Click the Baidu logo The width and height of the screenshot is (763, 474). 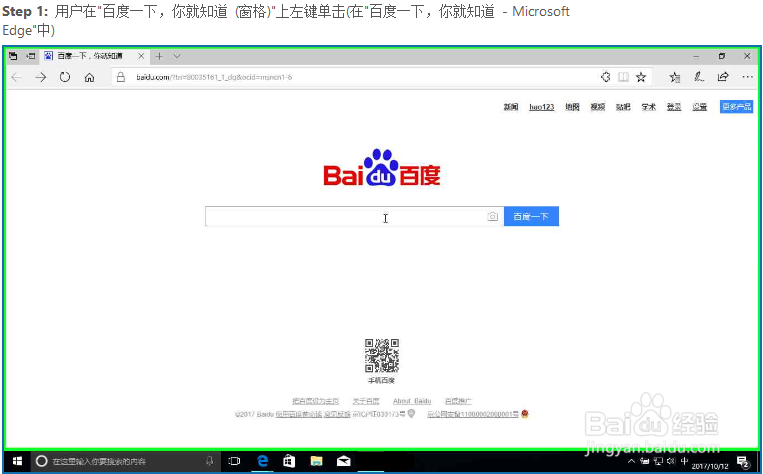[x=382, y=168]
